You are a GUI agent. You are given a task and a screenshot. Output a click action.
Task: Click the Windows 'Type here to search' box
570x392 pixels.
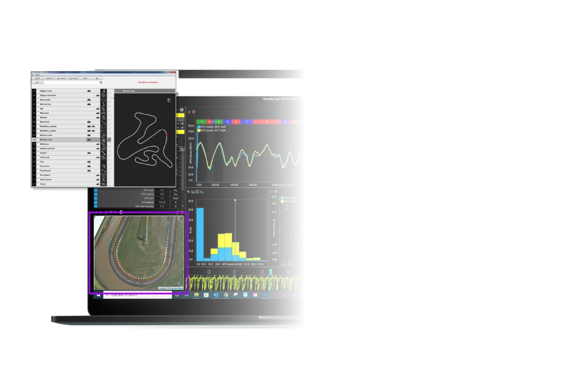click(x=126, y=294)
